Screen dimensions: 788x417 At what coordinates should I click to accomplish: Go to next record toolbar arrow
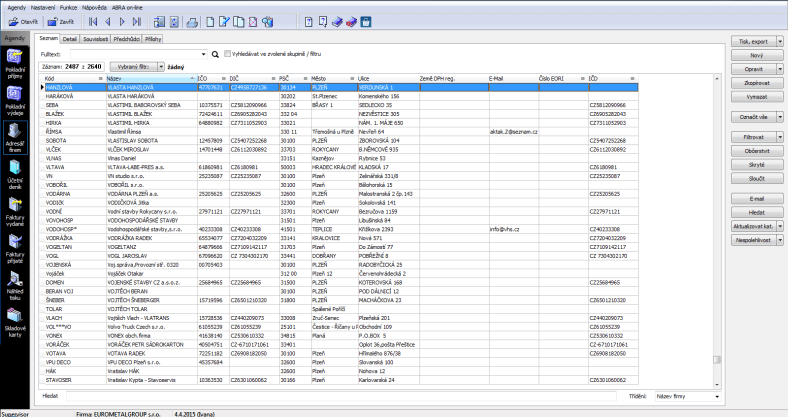[122, 22]
